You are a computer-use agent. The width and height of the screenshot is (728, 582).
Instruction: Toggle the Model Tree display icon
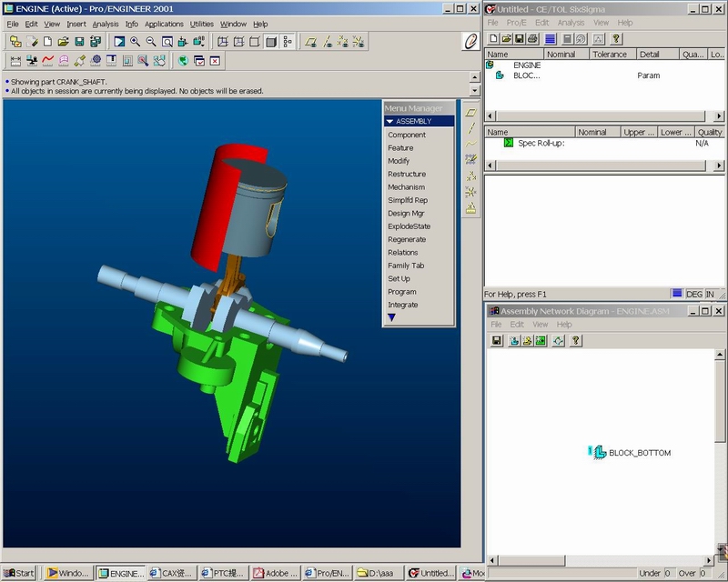[x=288, y=42]
